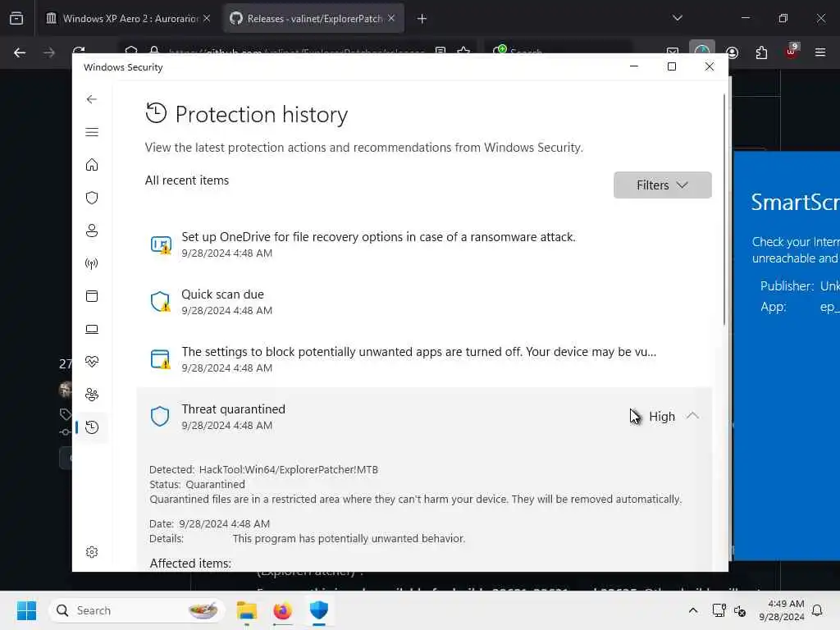Switch to Releases valinet/ExplorerPatcher tab

313,18
